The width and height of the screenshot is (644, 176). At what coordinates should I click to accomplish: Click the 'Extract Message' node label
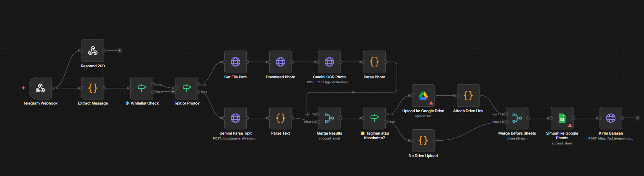[93, 103]
